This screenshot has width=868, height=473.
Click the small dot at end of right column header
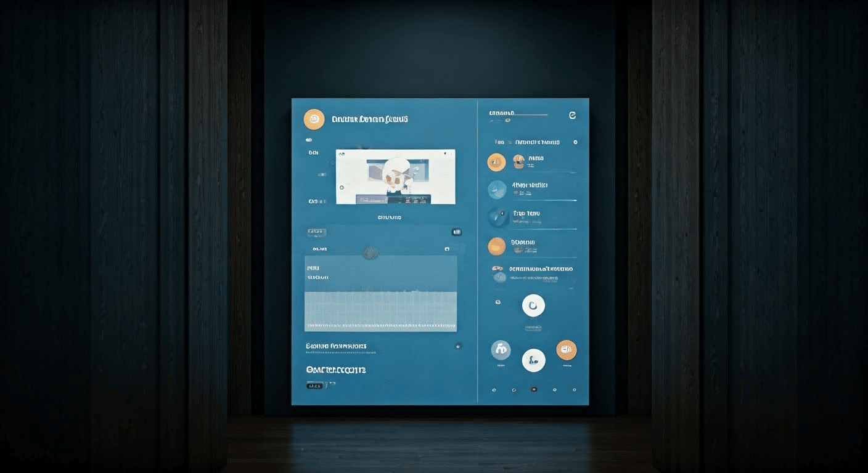click(575, 142)
